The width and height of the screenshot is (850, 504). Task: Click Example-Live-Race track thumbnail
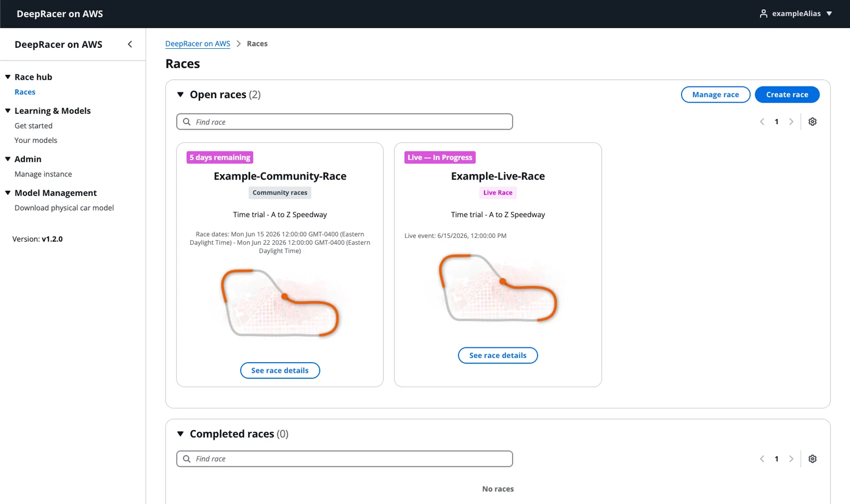click(498, 288)
